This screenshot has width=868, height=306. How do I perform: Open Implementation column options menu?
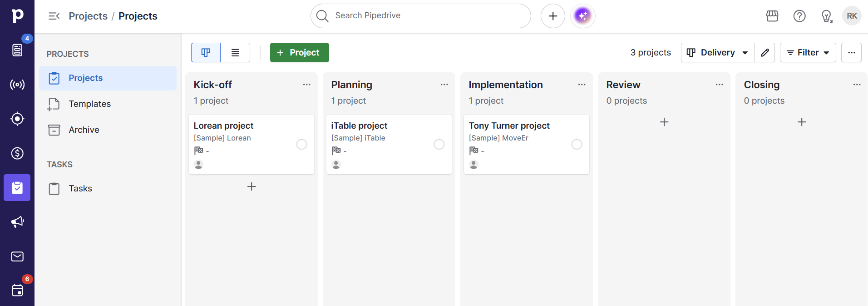coord(582,85)
